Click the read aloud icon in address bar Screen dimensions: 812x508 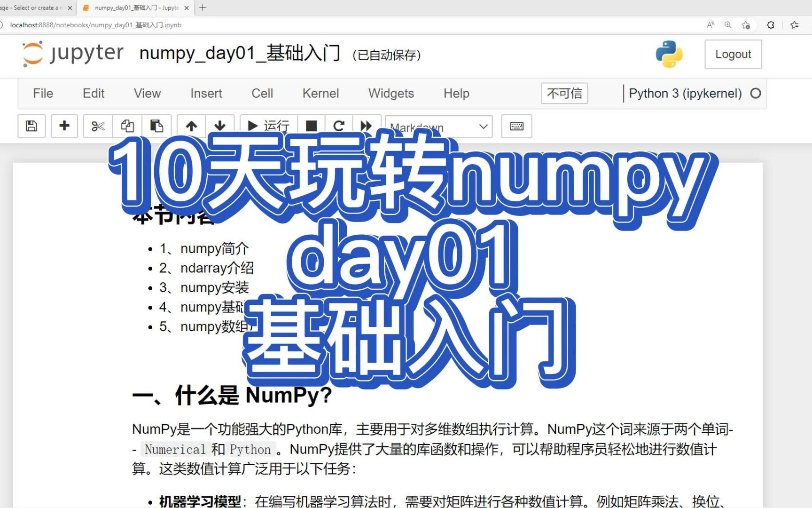tap(710, 25)
